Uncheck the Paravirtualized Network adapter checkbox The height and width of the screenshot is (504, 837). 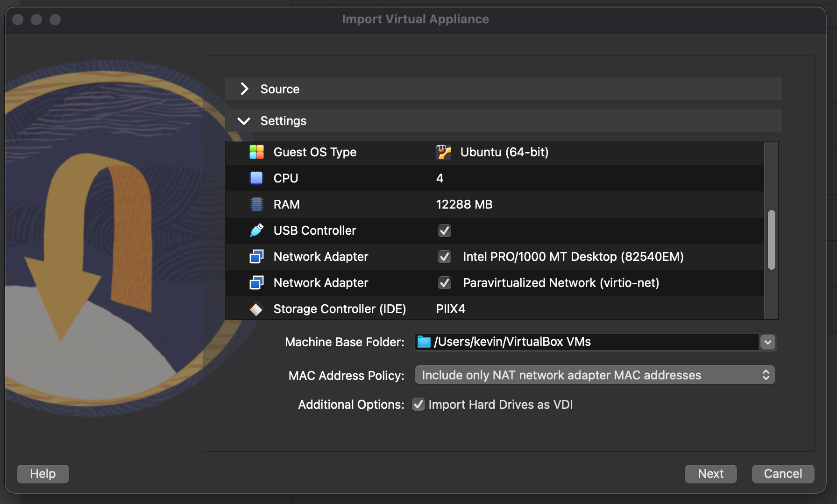pyautogui.click(x=445, y=283)
